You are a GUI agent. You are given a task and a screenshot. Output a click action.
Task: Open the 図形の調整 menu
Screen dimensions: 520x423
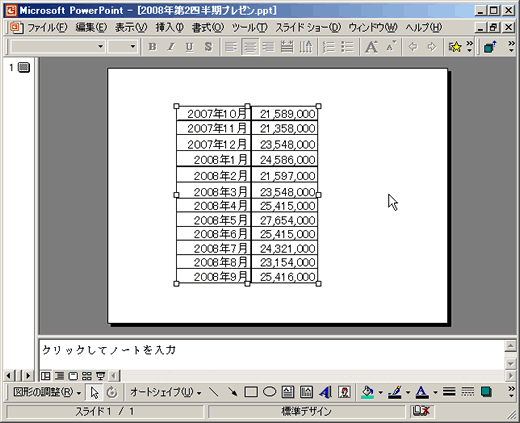tap(47, 393)
